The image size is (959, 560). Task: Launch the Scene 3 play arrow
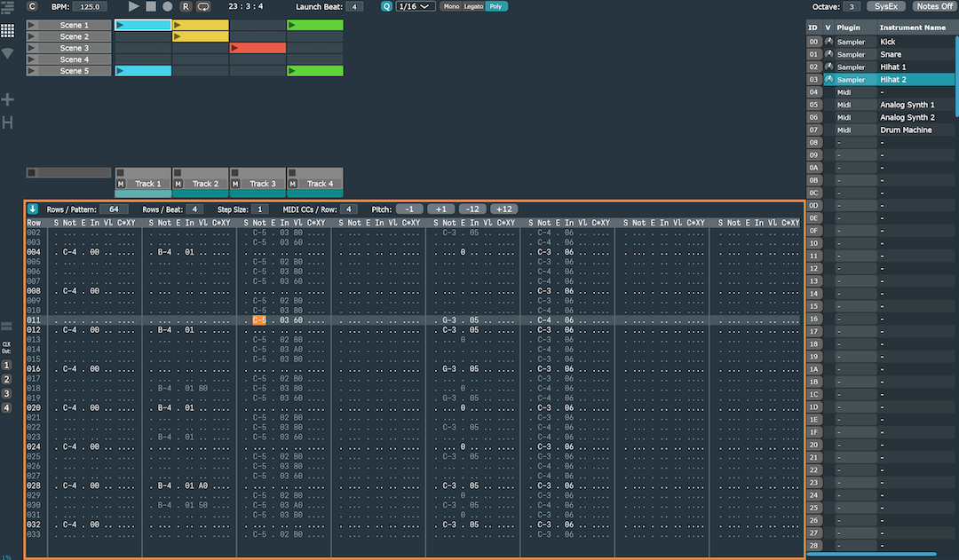33,48
